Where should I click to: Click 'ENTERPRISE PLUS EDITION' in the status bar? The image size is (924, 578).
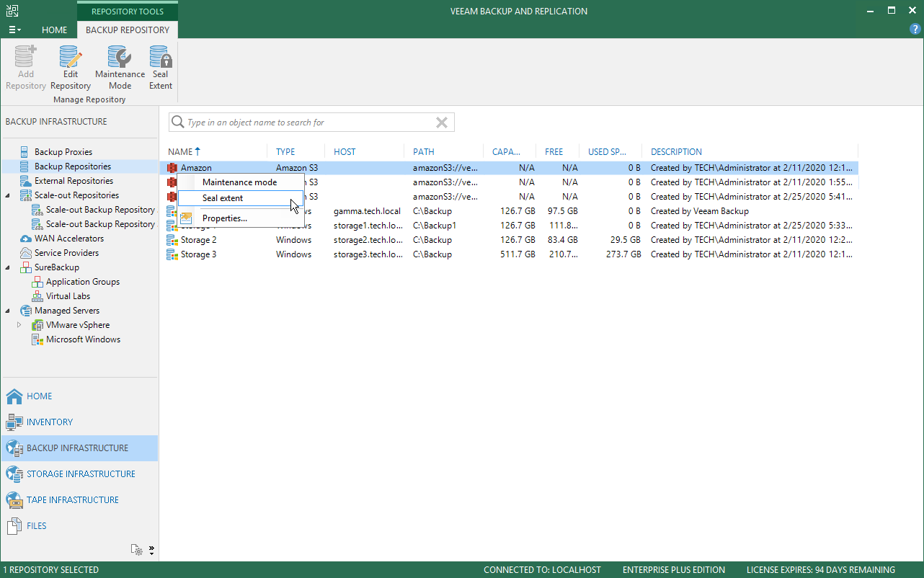(674, 570)
